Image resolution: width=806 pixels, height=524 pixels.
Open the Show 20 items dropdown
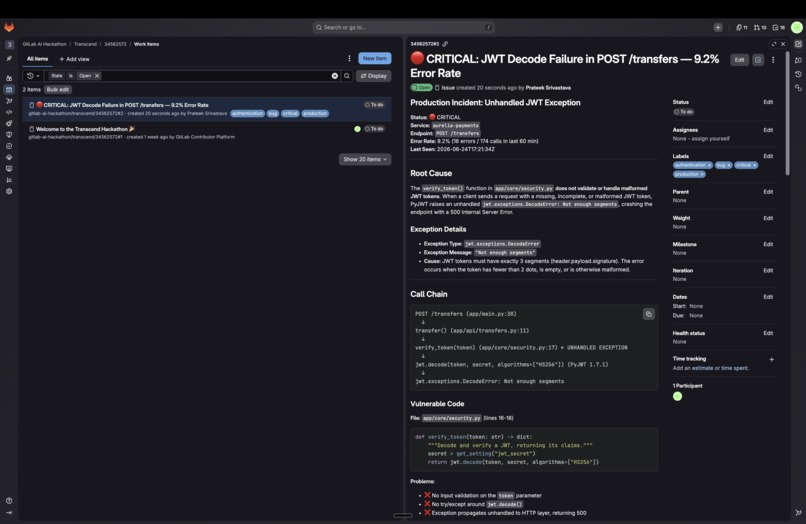(x=364, y=159)
